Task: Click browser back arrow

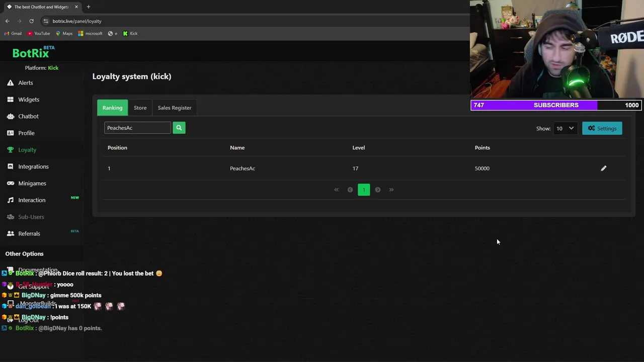Action: point(8,21)
